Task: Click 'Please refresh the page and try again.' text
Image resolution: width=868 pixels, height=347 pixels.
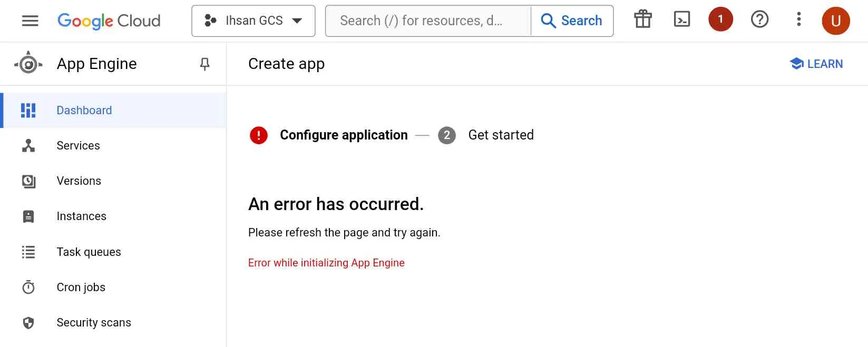Action: click(x=344, y=232)
